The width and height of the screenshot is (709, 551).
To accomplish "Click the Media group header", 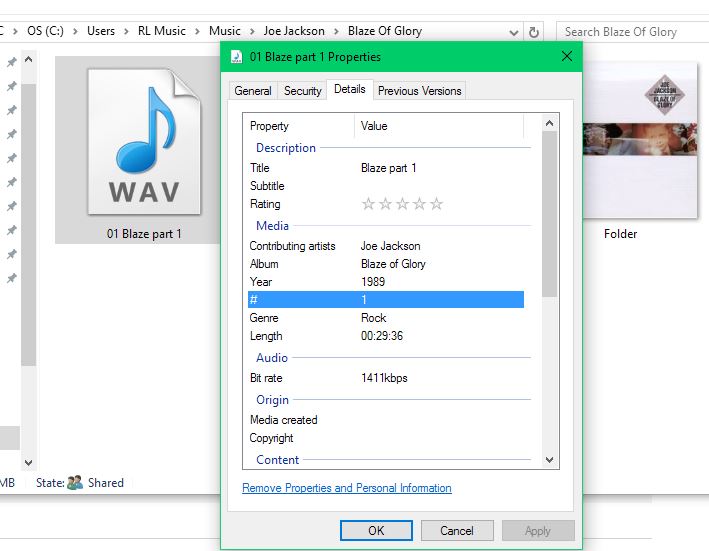I will click(272, 226).
